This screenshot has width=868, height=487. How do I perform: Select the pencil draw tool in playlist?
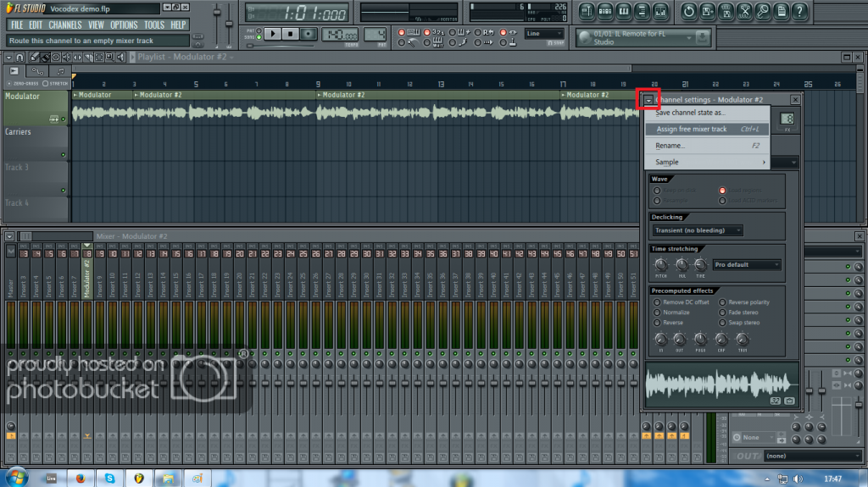pyautogui.click(x=34, y=57)
